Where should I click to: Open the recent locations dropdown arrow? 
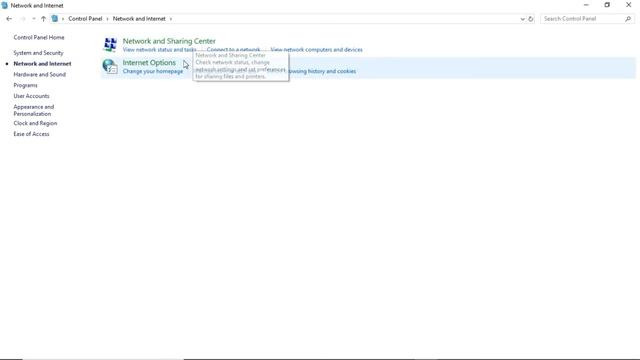pos(33,19)
